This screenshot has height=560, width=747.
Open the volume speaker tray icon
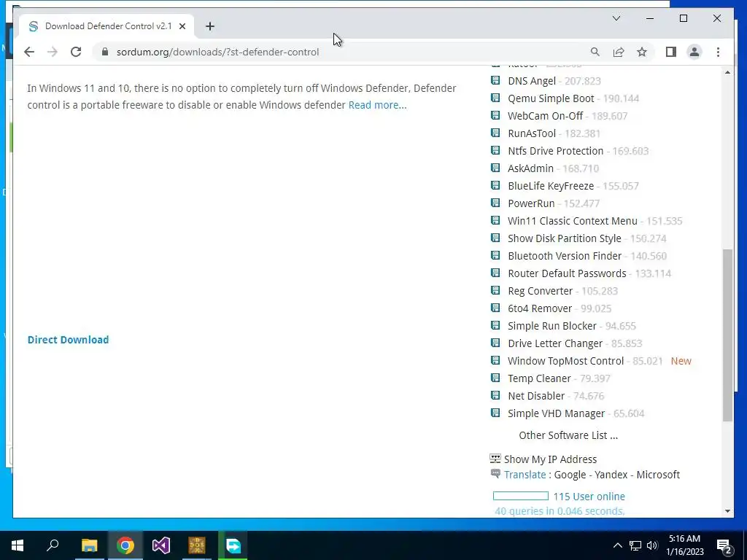652,545
